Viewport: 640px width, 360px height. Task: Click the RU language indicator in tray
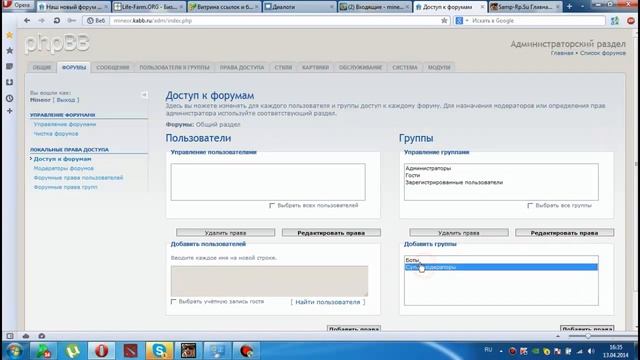[488, 350]
